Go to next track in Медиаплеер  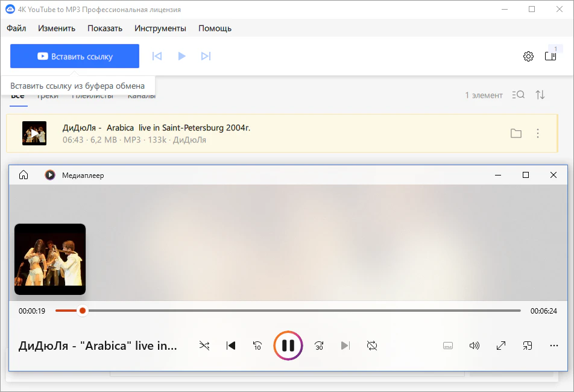coord(345,346)
